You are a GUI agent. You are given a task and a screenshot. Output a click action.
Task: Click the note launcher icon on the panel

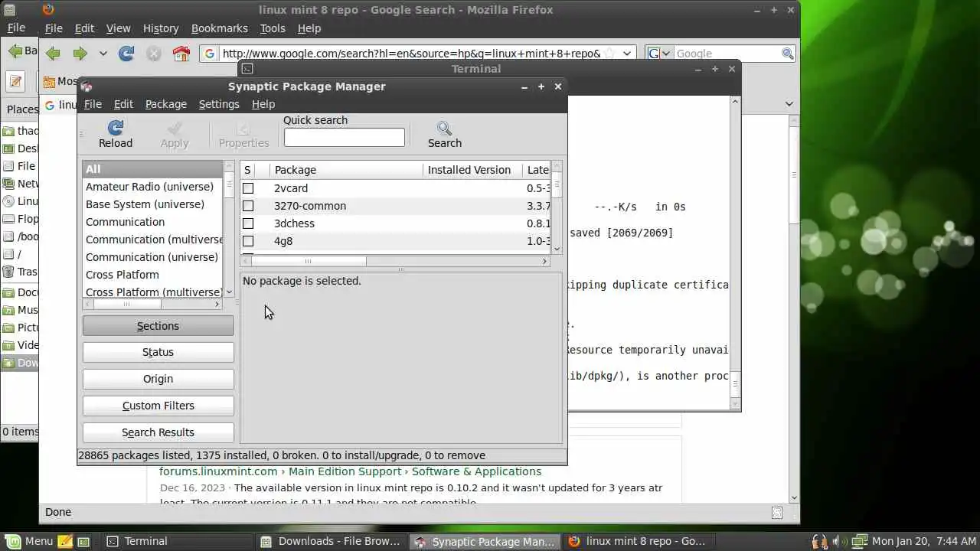65,541
